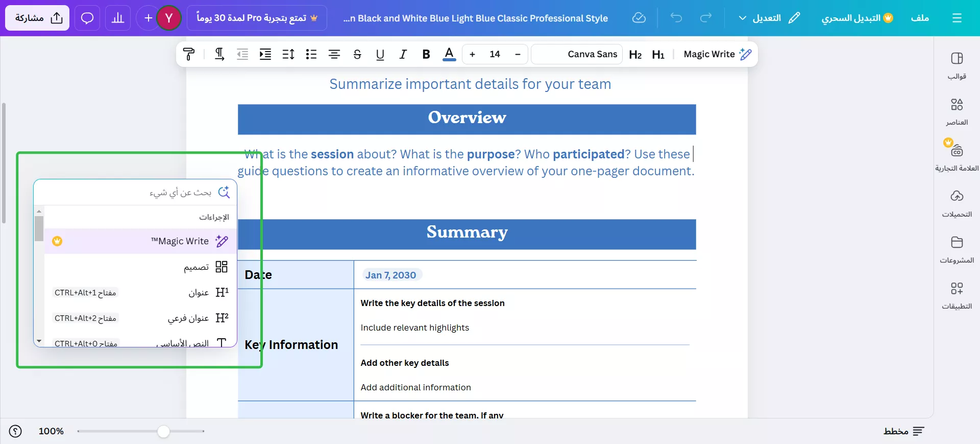
Task: Open the المشروعات projects panel
Action: click(957, 250)
